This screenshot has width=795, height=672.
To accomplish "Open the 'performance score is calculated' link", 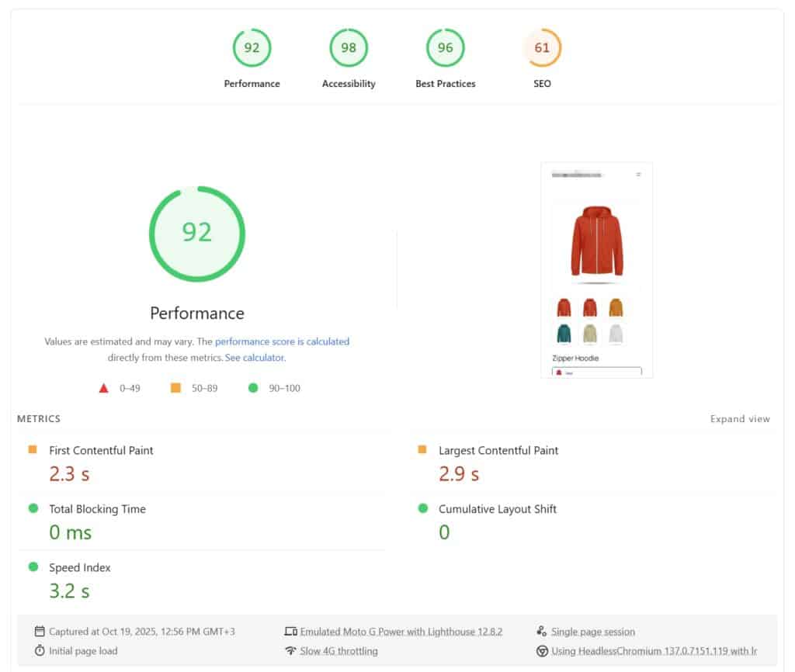I will (x=282, y=341).
